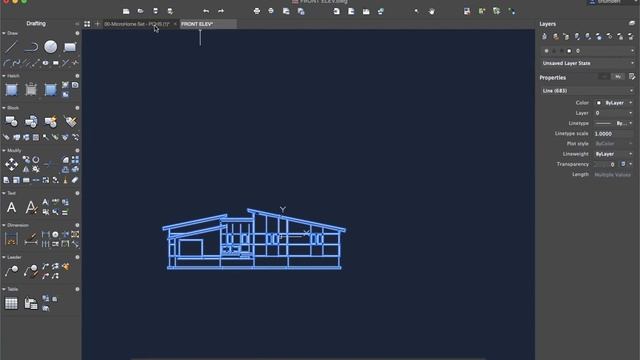This screenshot has height=360, width=640.
Task: Edit the Linetype scale 1.0000 field
Action: coord(613,133)
